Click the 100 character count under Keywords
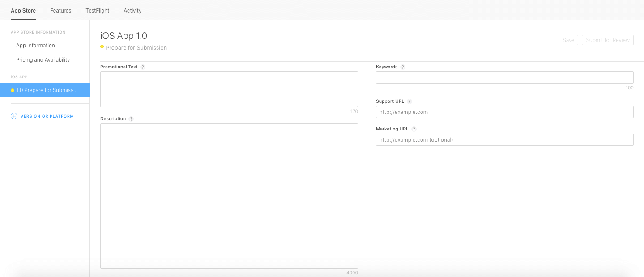The image size is (644, 277). click(630, 88)
